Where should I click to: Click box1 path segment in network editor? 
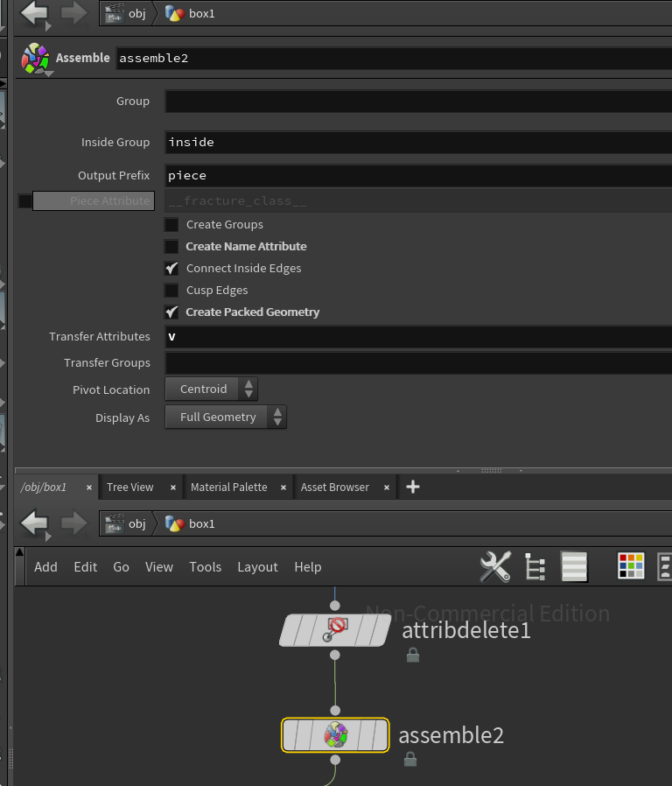(202, 523)
